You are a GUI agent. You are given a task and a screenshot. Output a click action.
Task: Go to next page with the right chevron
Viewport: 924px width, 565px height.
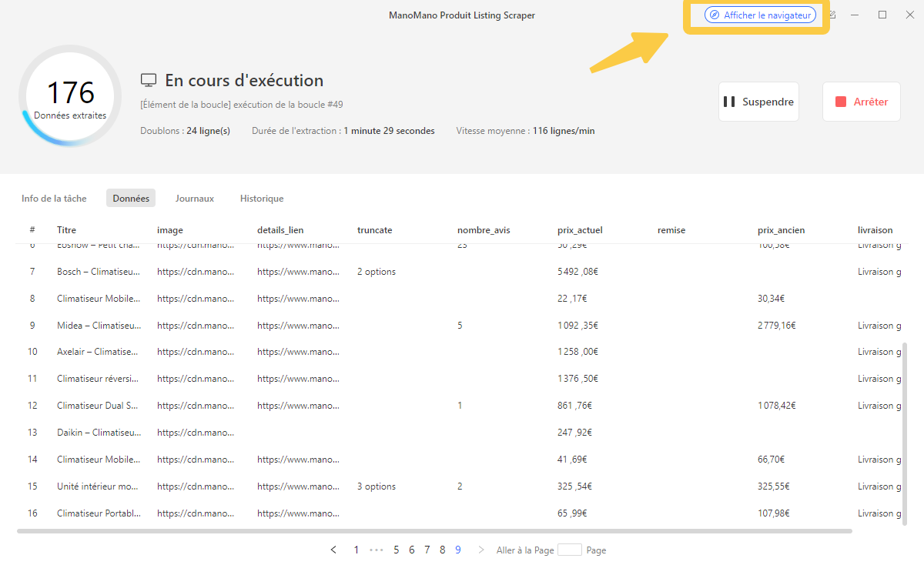(x=481, y=550)
